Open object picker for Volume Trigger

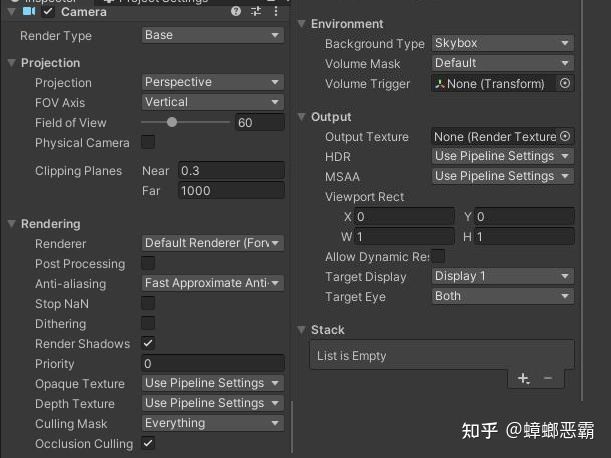click(x=565, y=83)
